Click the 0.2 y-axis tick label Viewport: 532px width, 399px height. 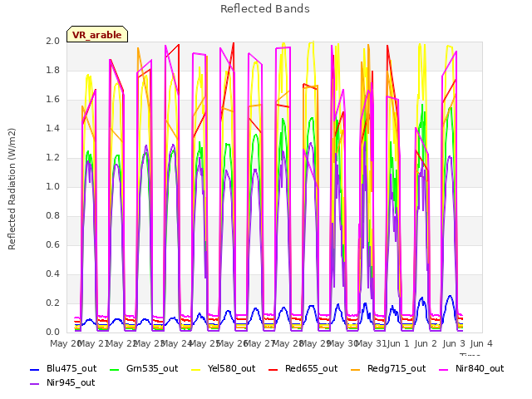pyautogui.click(x=53, y=303)
